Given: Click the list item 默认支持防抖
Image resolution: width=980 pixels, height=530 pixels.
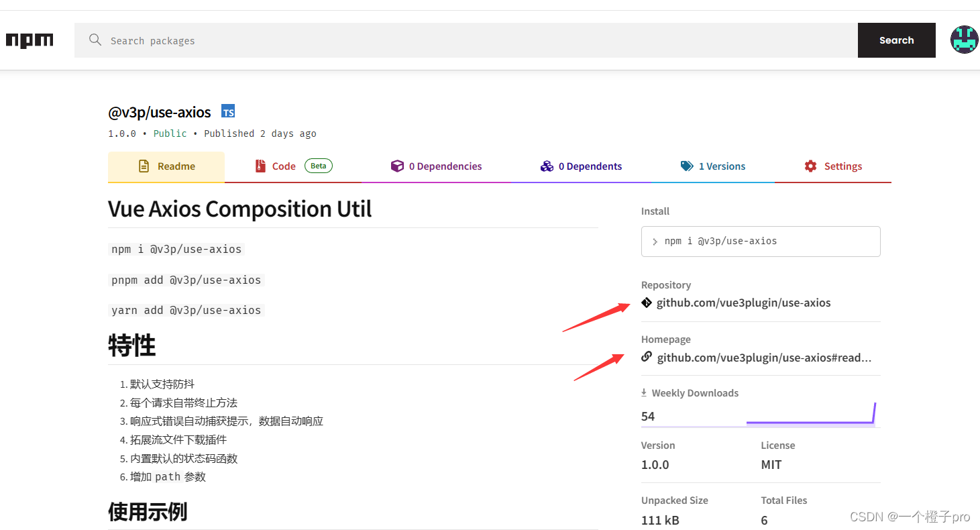Looking at the screenshot, I should tap(162, 384).
